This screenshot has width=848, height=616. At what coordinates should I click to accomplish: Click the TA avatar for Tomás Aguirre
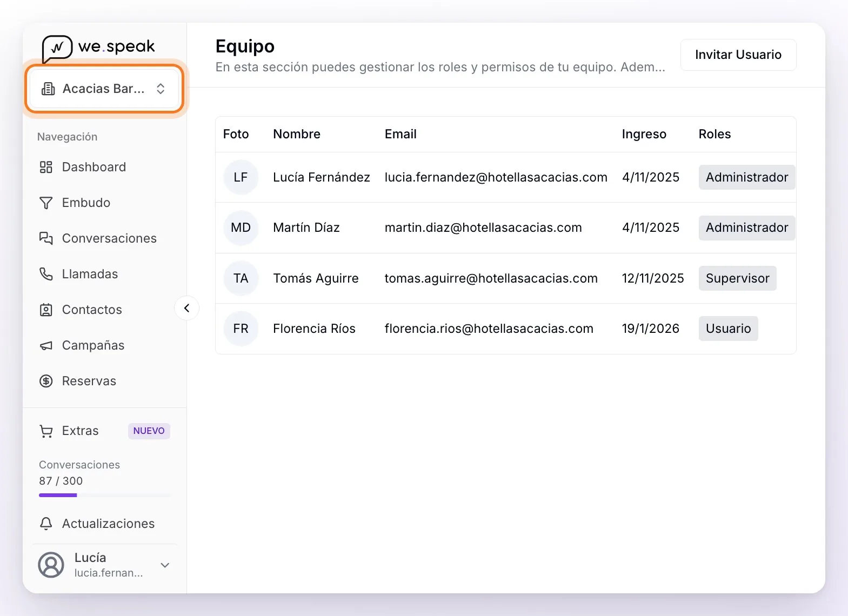241,278
